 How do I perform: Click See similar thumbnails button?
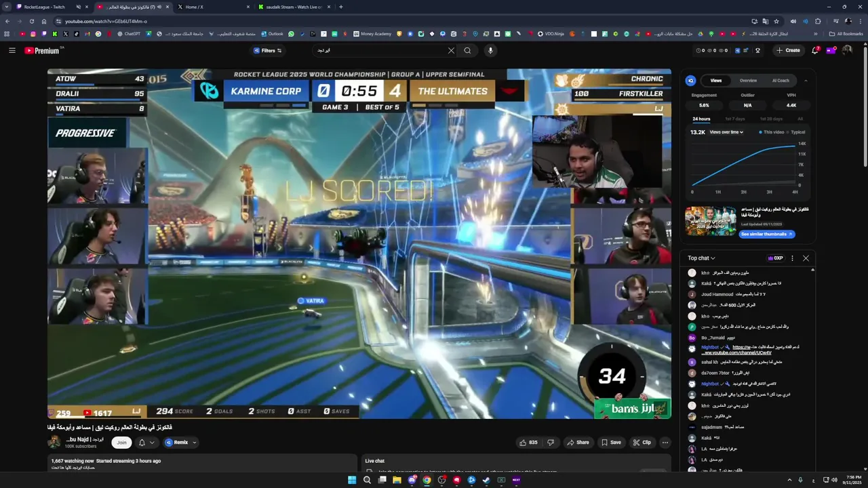click(x=767, y=234)
